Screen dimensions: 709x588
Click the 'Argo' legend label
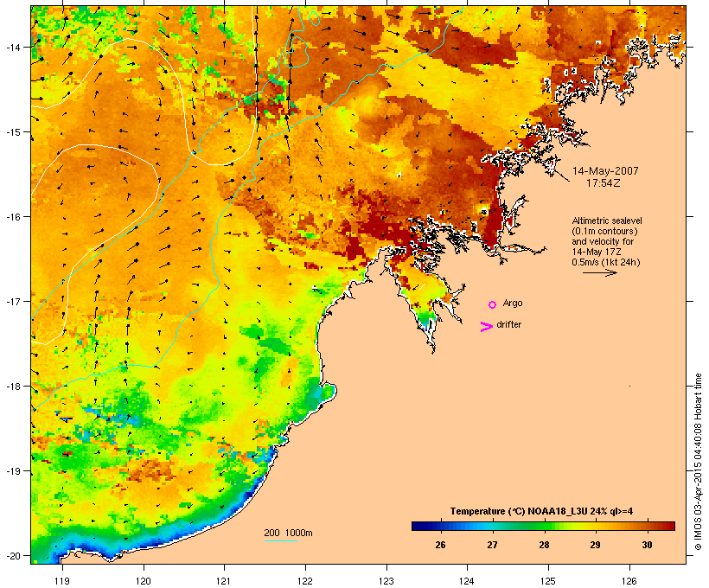513,303
